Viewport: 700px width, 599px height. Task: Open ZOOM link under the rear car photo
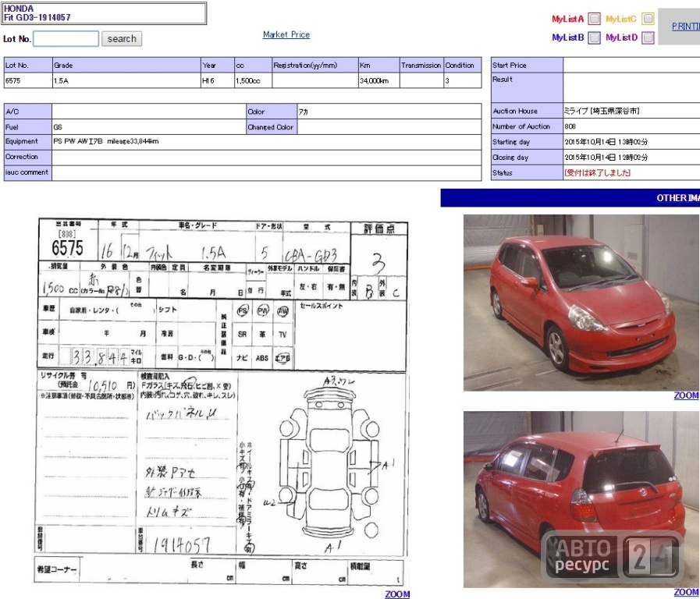tap(686, 592)
